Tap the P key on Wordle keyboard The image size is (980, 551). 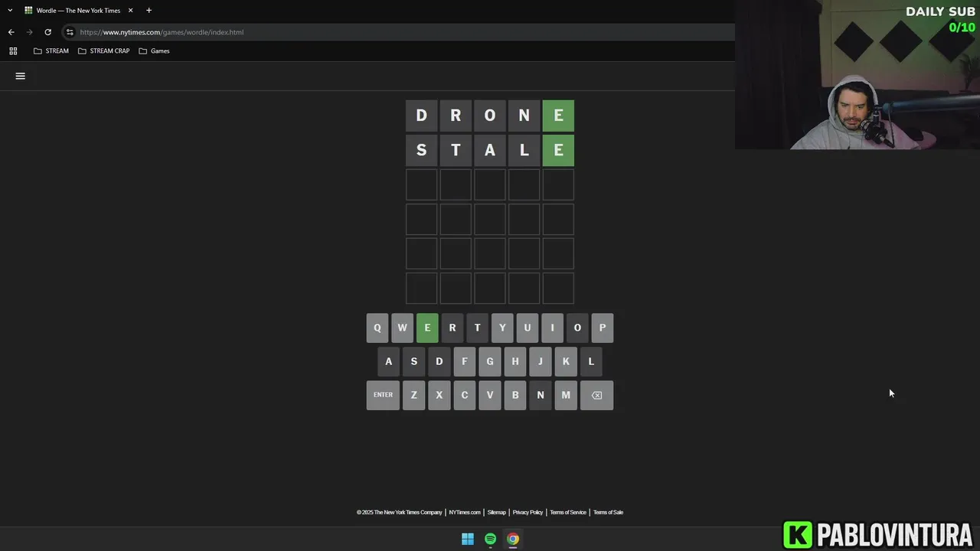click(x=603, y=328)
